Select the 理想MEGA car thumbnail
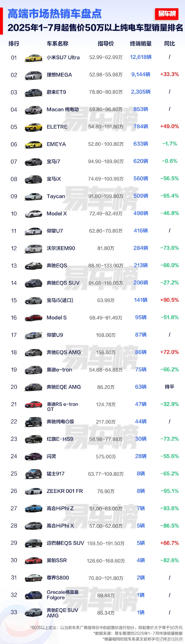The image size is (185, 644). [x=34, y=75]
